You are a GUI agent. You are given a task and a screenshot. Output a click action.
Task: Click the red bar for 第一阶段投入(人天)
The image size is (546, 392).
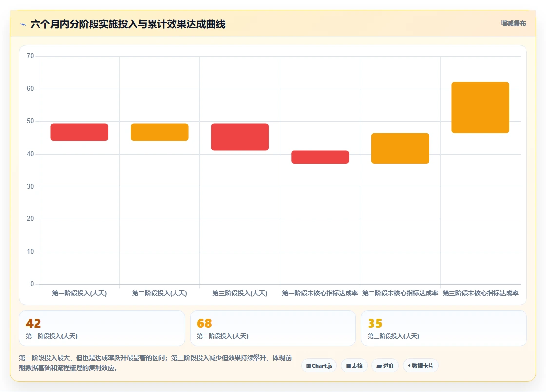click(x=79, y=132)
